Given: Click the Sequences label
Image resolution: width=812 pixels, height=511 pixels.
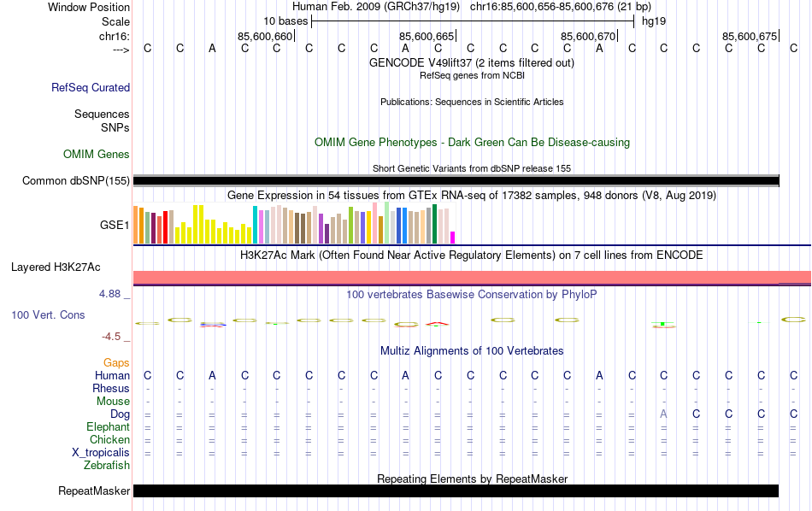Looking at the screenshot, I should tap(102, 114).
